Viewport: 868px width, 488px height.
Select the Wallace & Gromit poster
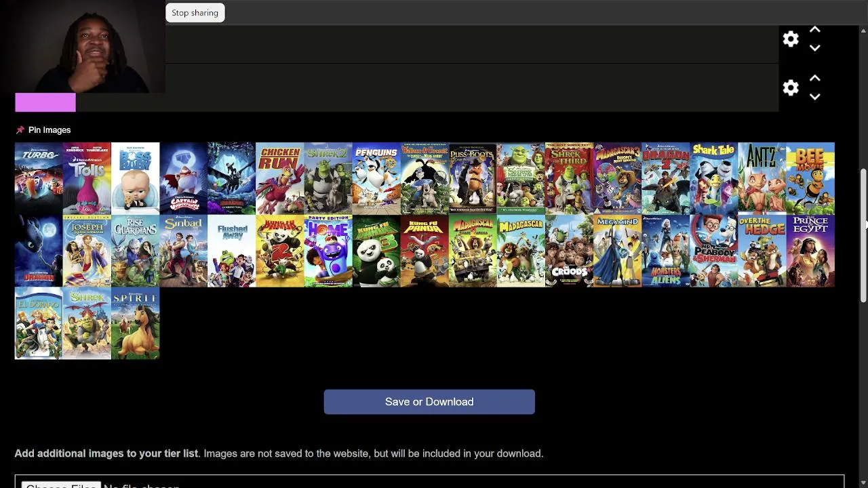(x=424, y=178)
